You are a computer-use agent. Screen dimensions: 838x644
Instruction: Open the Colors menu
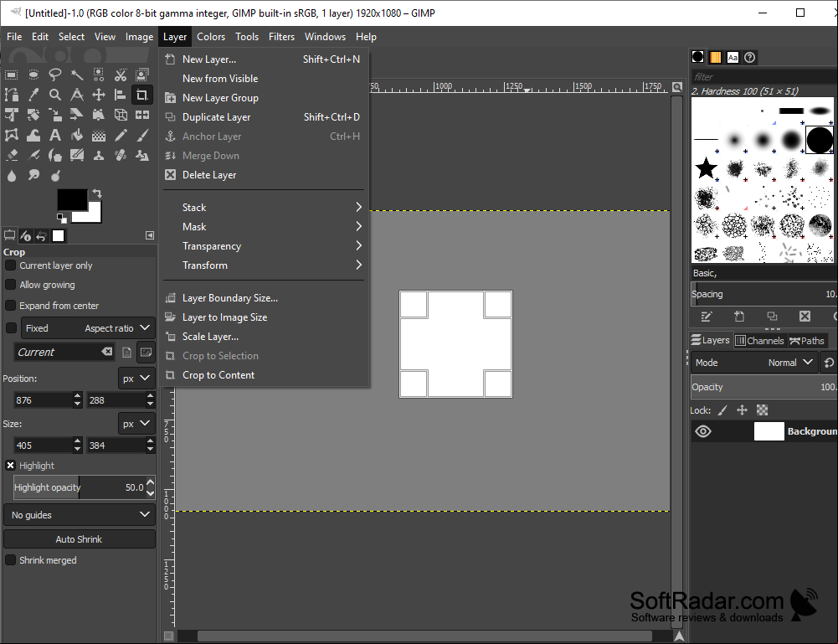(211, 37)
